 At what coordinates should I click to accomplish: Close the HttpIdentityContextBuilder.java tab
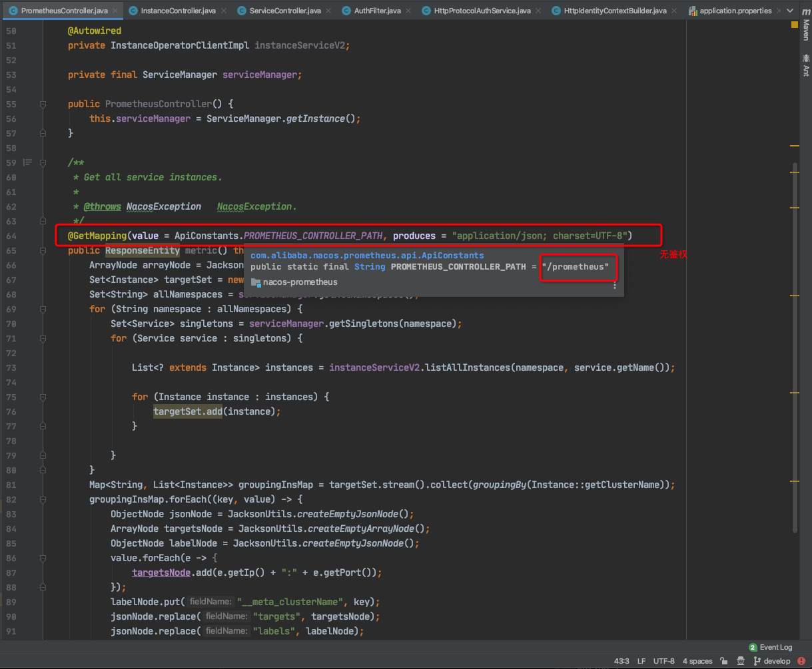(675, 11)
